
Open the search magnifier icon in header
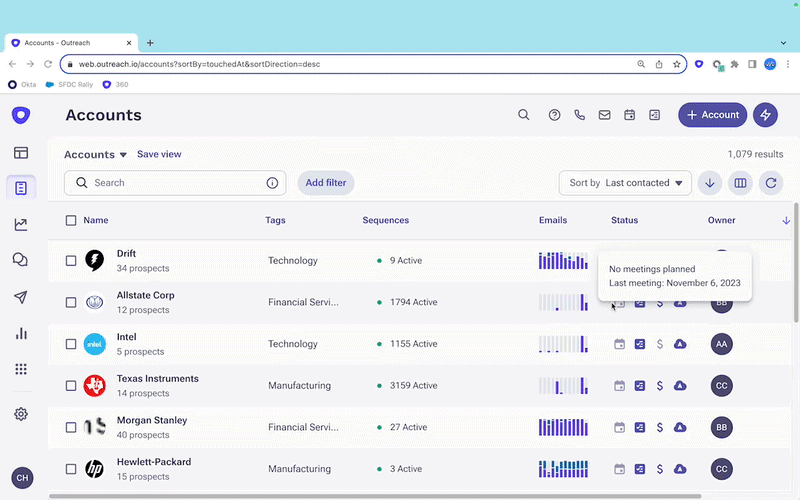523,115
